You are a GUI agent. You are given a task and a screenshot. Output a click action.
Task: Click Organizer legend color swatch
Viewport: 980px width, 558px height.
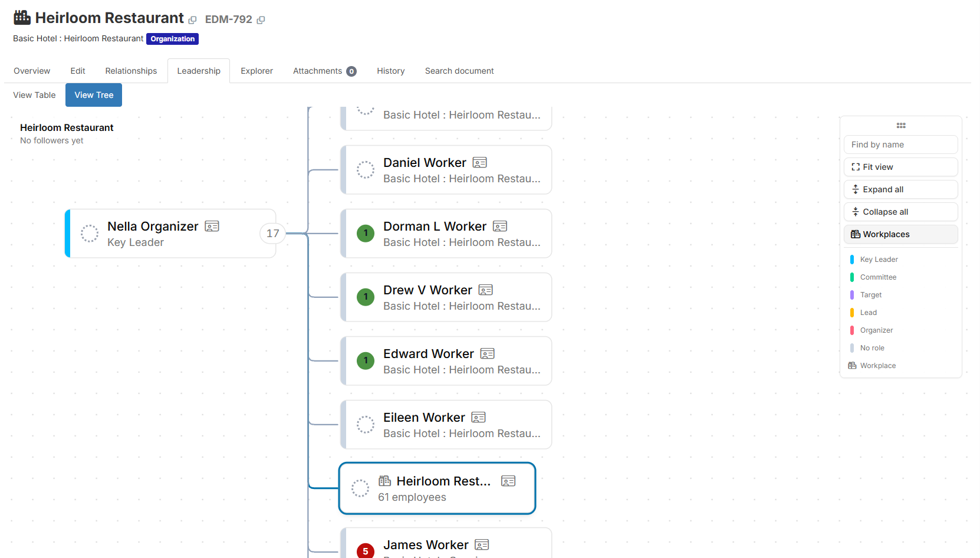pos(852,330)
